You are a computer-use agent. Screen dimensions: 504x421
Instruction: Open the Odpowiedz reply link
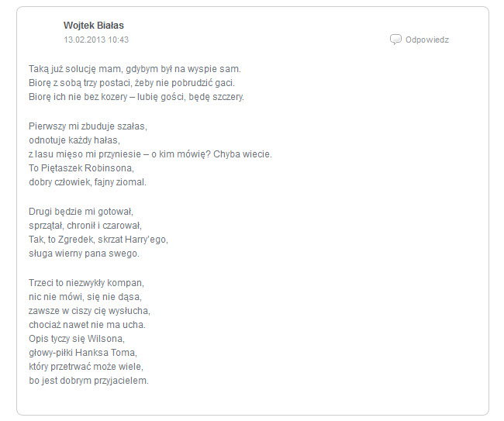click(x=427, y=40)
